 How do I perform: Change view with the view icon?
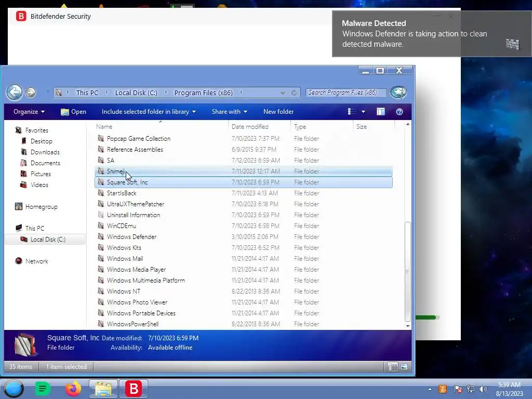click(352, 112)
